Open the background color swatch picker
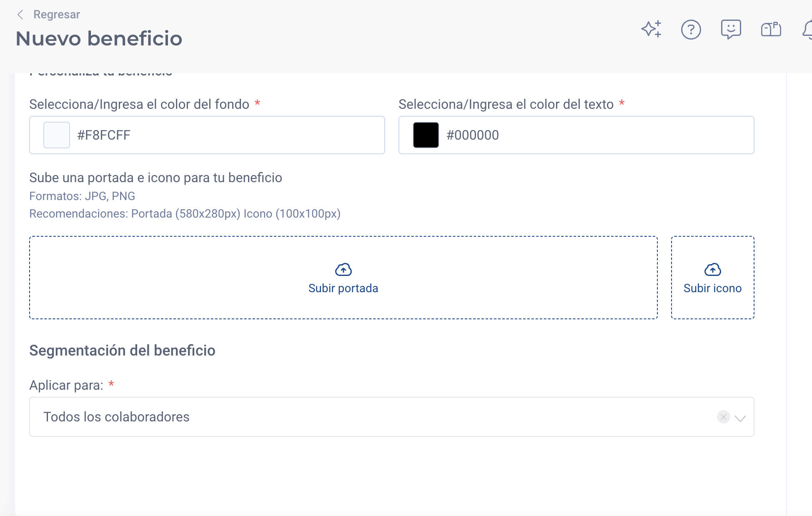Viewport: 812px width, 516px height. pos(56,135)
